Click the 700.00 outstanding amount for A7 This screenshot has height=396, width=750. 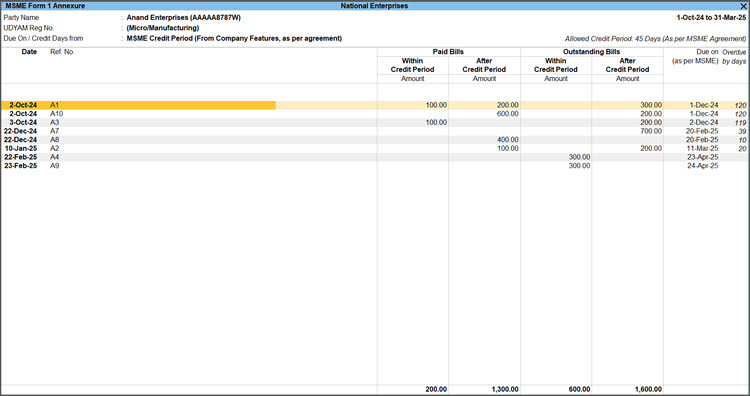[651, 131]
